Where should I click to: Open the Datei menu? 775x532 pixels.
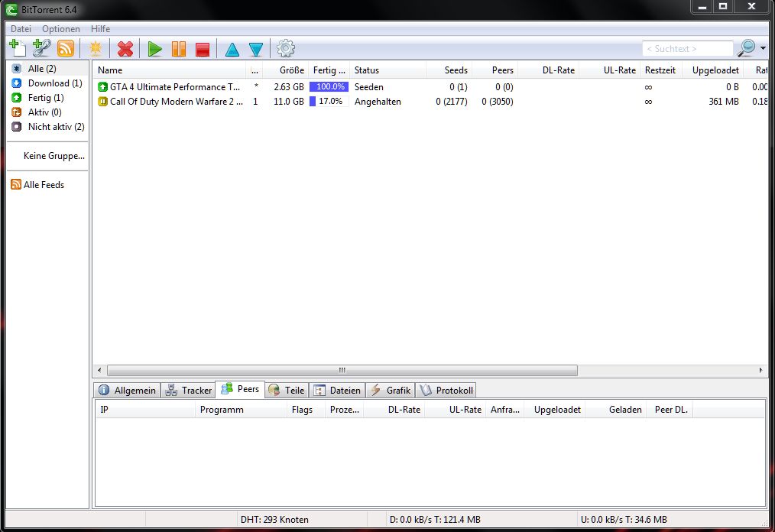point(21,29)
